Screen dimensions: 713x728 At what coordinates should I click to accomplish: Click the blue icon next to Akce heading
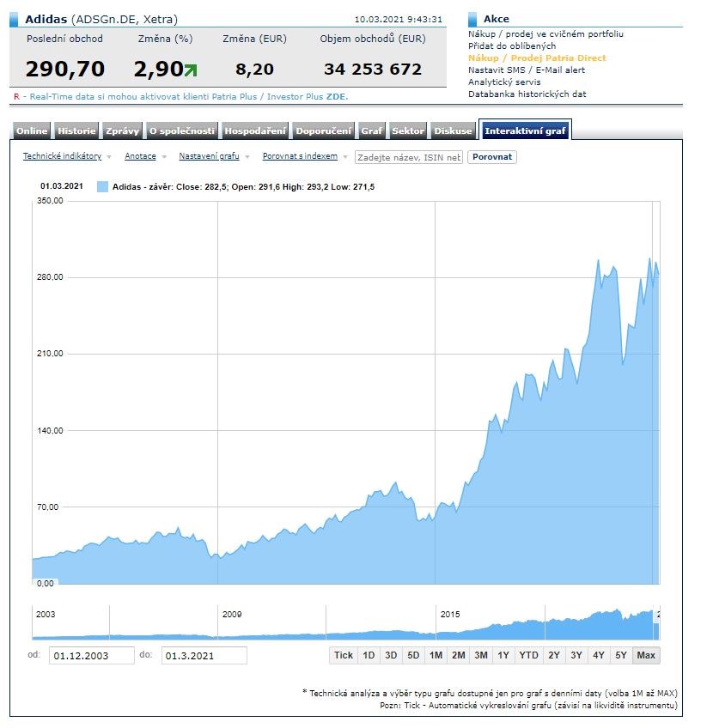(472, 19)
